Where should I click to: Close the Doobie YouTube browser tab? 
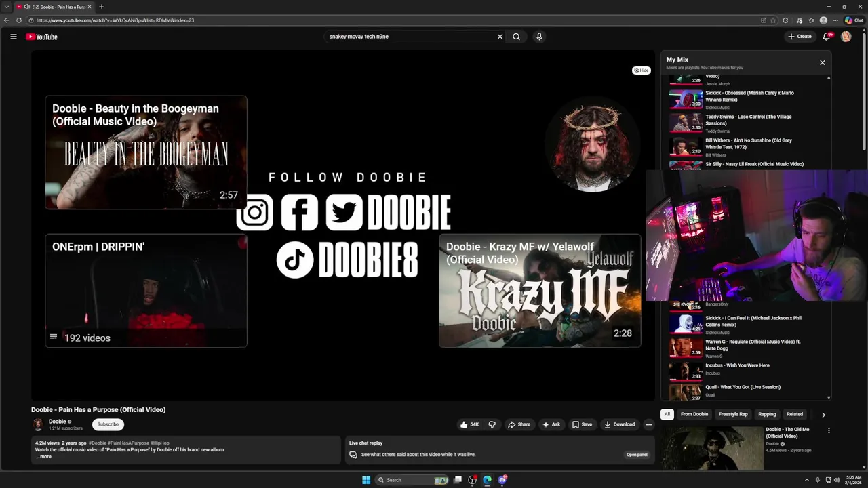pyautogui.click(x=89, y=7)
